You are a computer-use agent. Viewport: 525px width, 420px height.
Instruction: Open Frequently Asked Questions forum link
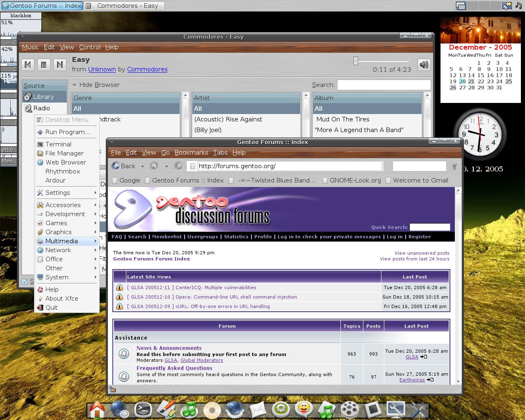[174, 368]
